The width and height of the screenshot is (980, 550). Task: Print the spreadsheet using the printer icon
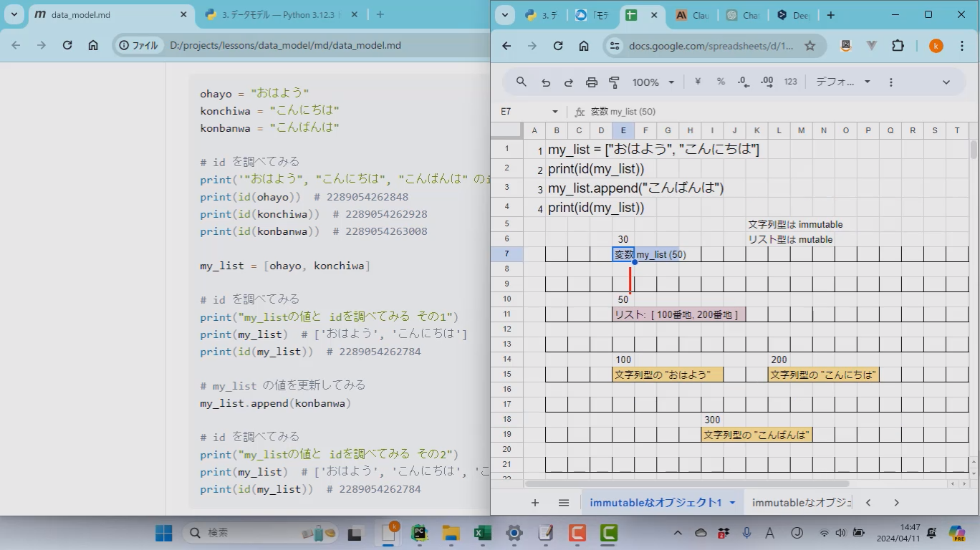tap(592, 82)
